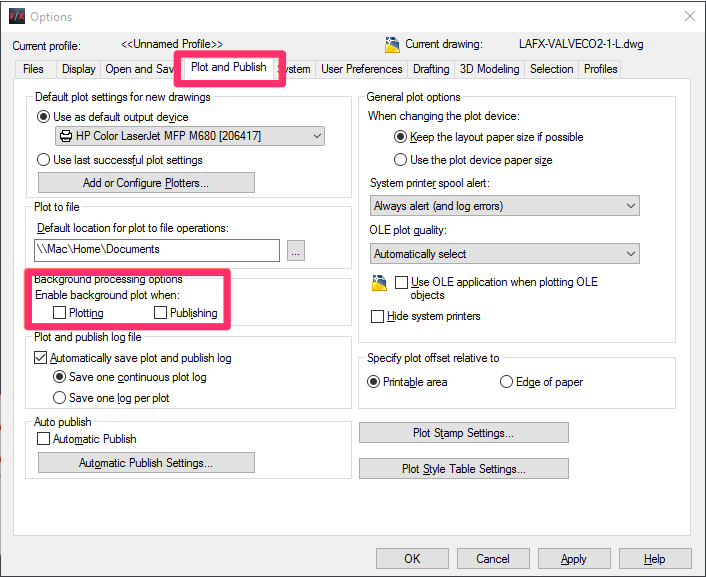The width and height of the screenshot is (706, 577).
Task: Switch to the Display tab
Action: pos(79,69)
